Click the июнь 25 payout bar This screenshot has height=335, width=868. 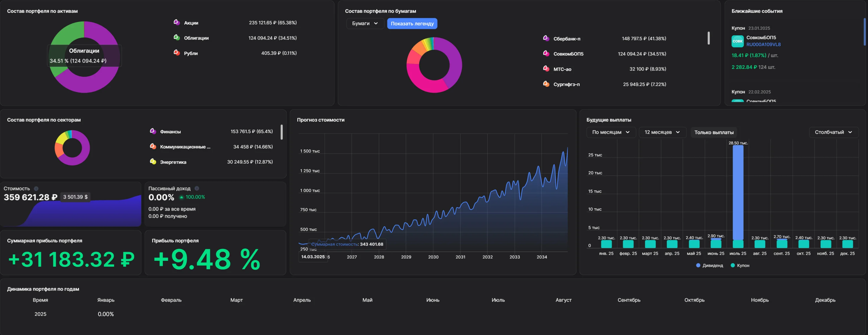(x=716, y=243)
